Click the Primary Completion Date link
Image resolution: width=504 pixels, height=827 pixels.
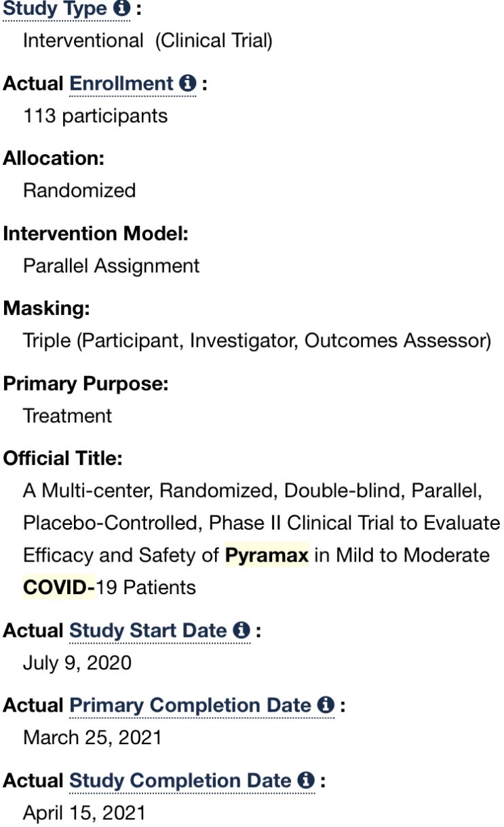point(191,705)
